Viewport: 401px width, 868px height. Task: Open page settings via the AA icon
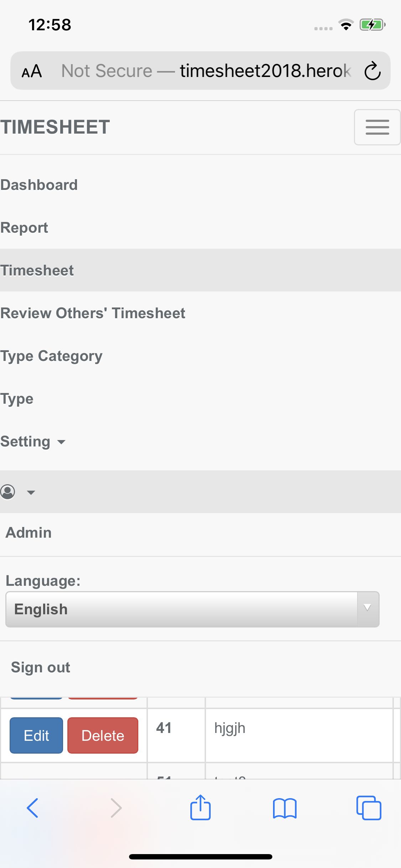point(32,71)
